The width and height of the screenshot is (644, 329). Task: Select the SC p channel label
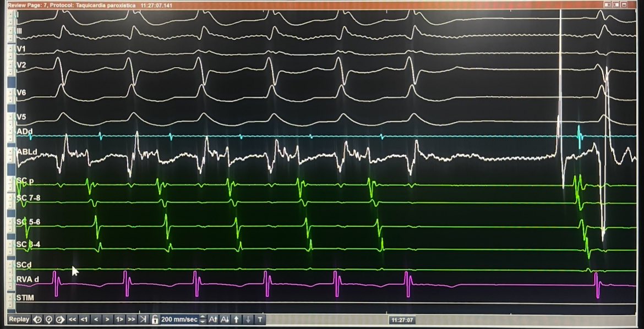point(25,180)
